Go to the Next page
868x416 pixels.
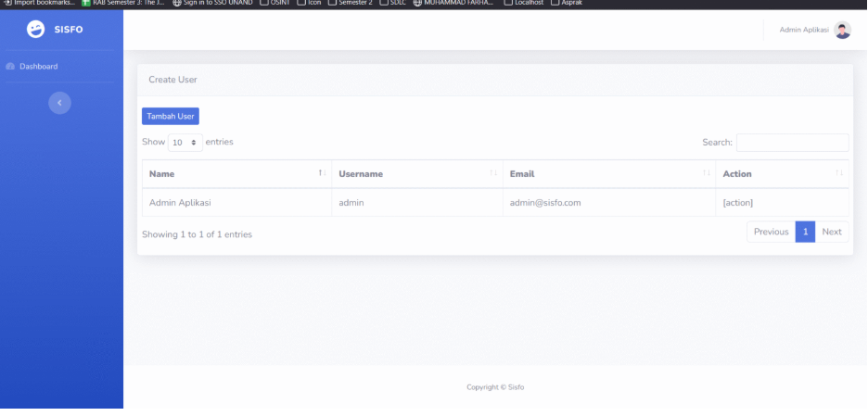[x=832, y=232]
